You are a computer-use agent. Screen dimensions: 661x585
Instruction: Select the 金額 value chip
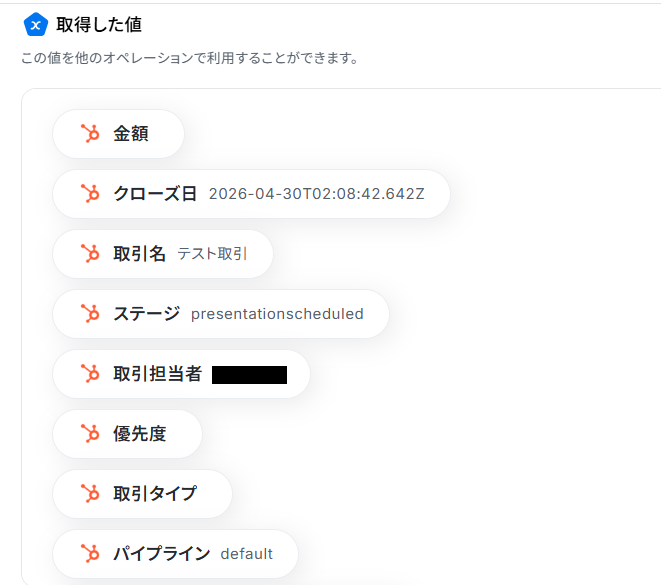point(118,134)
